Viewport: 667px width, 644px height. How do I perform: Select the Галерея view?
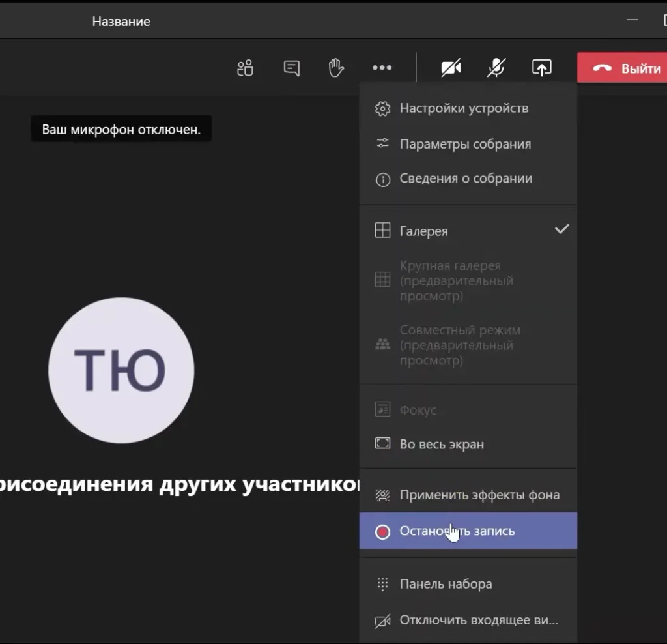click(468, 230)
